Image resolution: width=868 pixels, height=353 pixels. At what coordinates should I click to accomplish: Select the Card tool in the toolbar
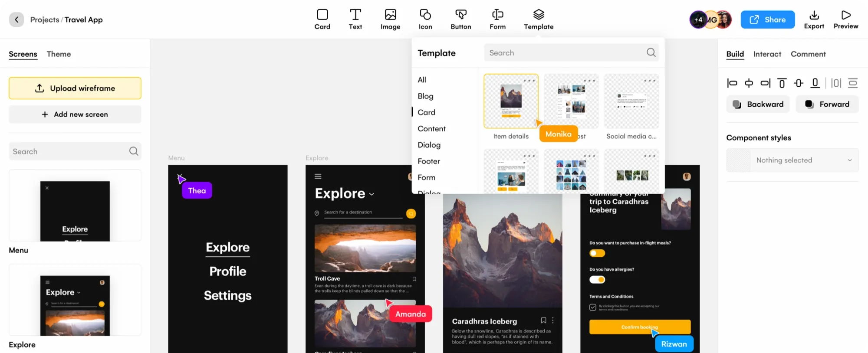point(322,20)
